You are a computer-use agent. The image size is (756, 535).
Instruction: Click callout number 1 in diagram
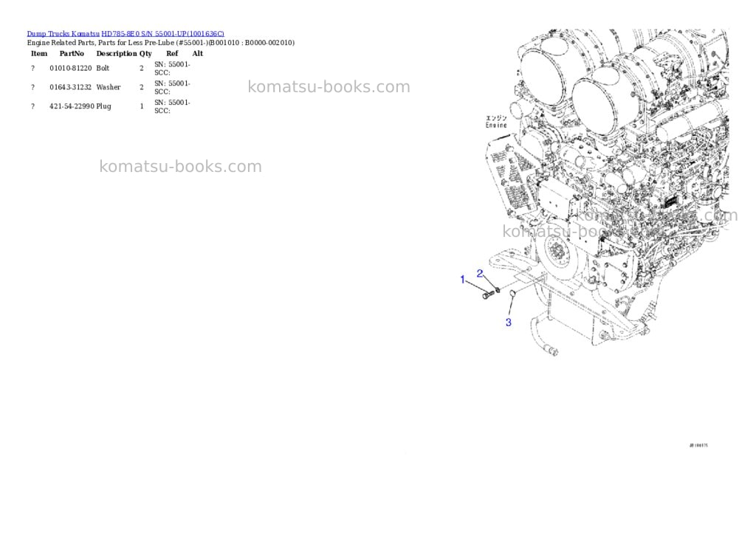pos(463,280)
